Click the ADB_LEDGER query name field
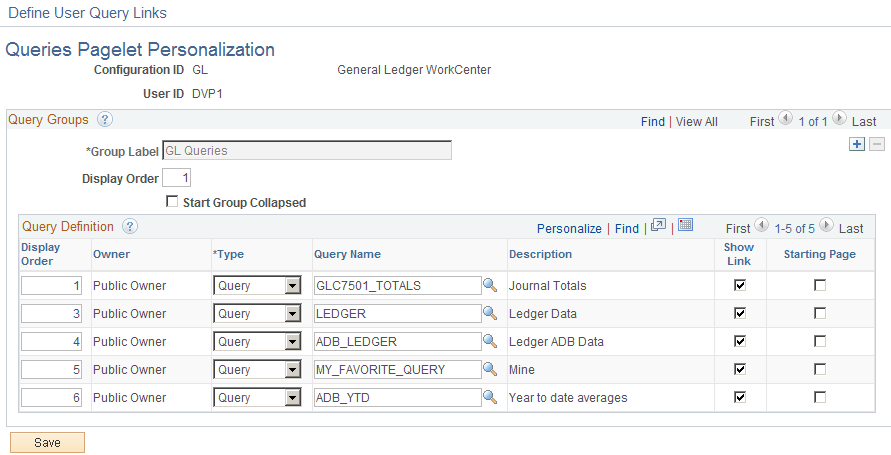 click(x=398, y=341)
